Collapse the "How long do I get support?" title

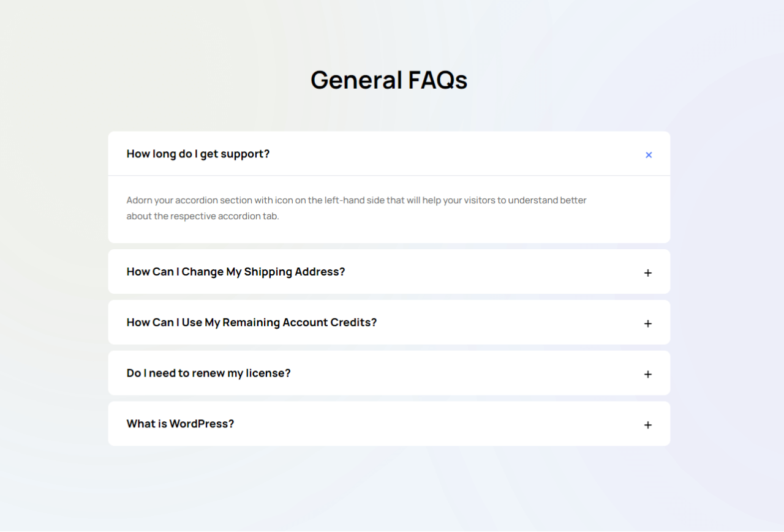click(x=198, y=154)
